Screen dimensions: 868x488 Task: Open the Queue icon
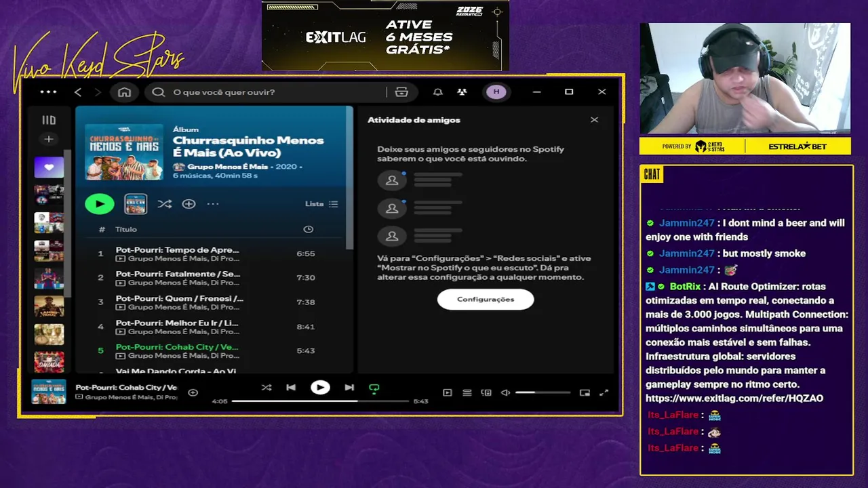click(x=467, y=392)
